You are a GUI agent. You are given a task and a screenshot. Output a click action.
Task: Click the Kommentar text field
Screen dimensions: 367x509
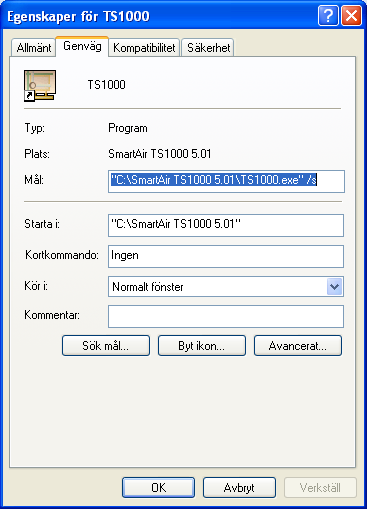[x=226, y=316]
